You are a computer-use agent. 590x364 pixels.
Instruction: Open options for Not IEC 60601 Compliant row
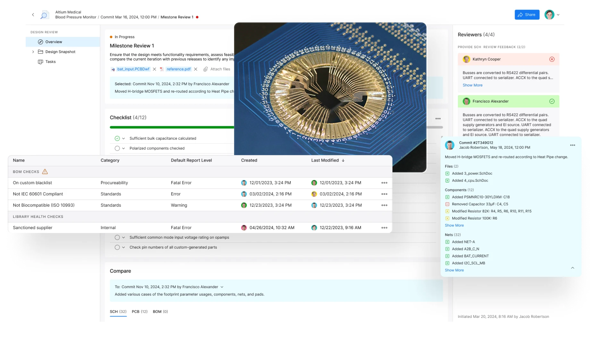click(384, 194)
